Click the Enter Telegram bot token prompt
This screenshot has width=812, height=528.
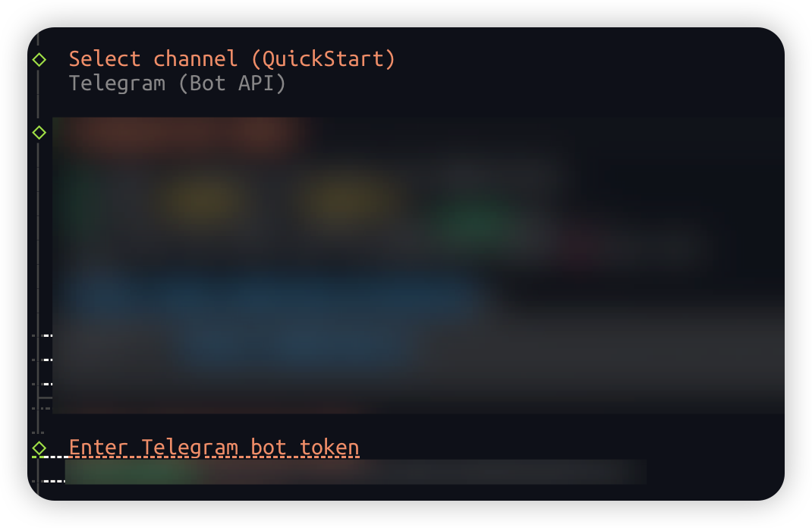click(214, 448)
